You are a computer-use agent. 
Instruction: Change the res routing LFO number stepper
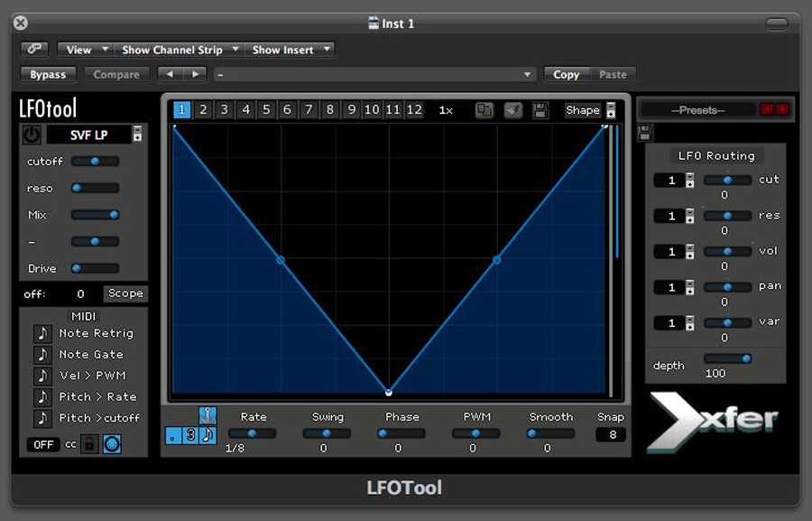click(x=690, y=216)
